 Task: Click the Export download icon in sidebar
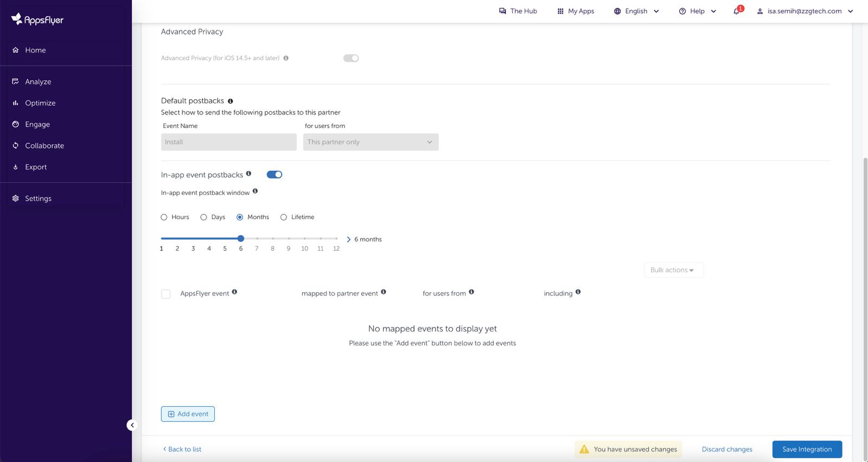[x=16, y=167]
